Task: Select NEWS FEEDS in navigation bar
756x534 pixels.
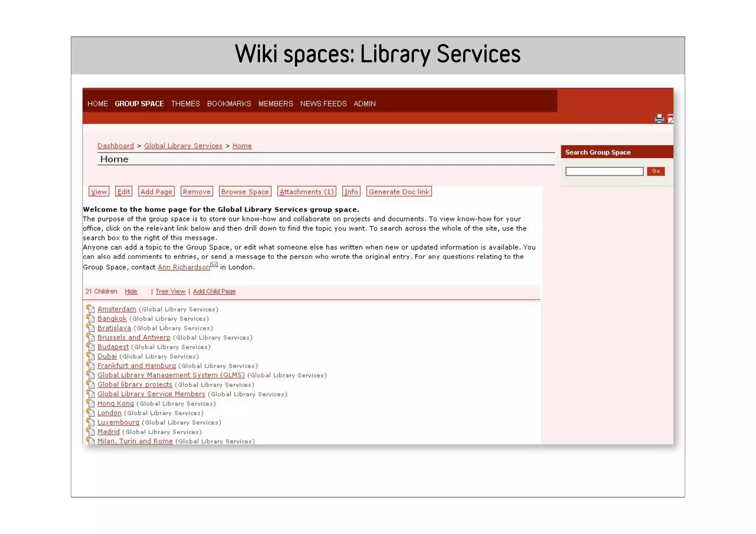Action: (x=323, y=104)
